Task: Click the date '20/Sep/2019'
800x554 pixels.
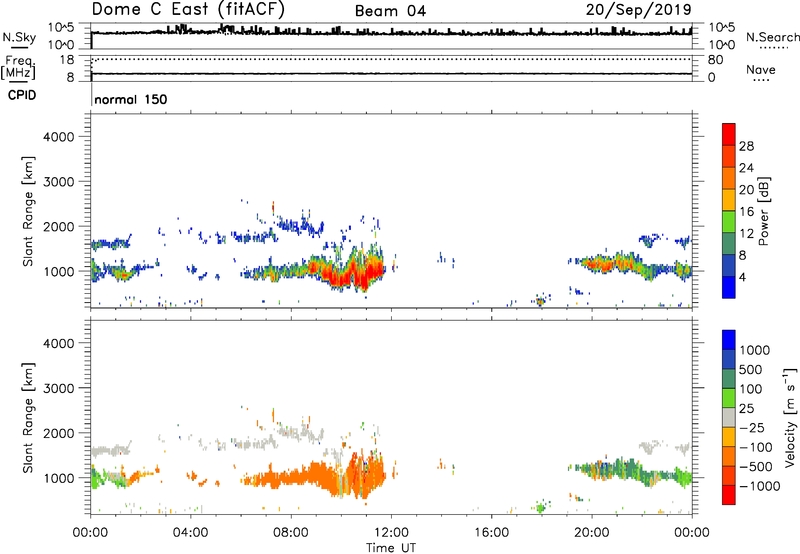Action: click(639, 9)
